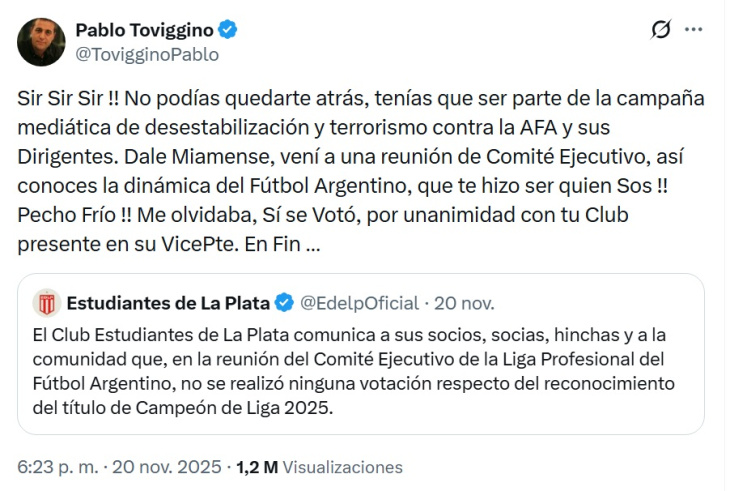Click the Estudiantes de La Plata account name
Screen dimensions: 730x491
point(168,302)
